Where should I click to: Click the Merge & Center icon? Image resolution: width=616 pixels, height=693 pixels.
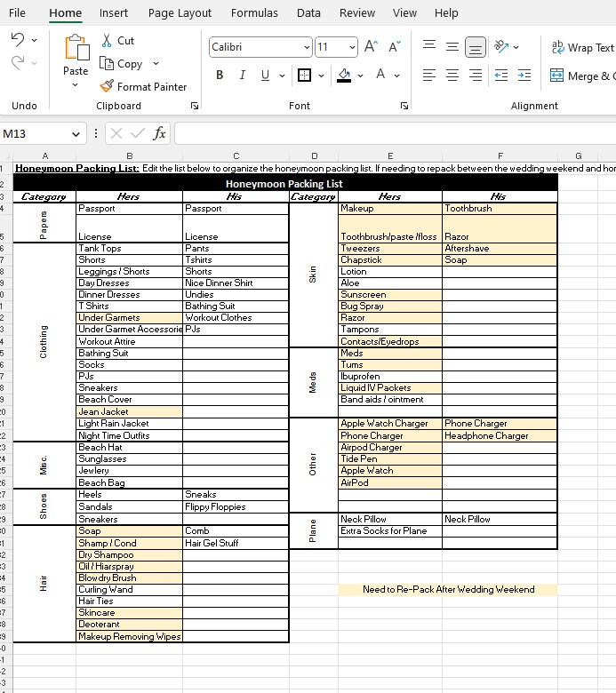point(556,76)
